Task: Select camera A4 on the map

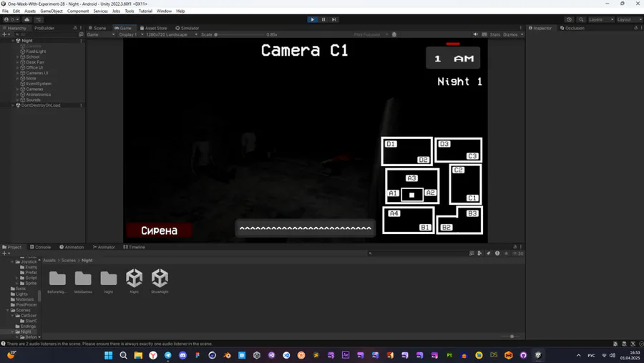Action: point(394,213)
